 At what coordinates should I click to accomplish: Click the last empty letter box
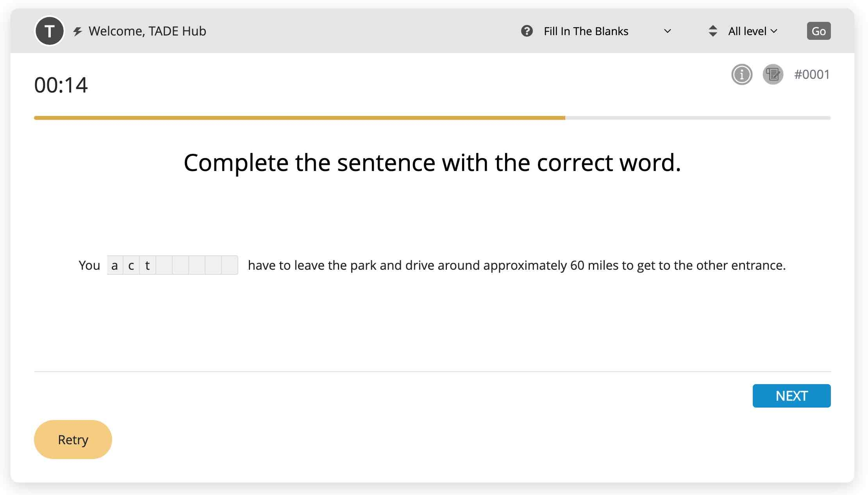tap(229, 265)
